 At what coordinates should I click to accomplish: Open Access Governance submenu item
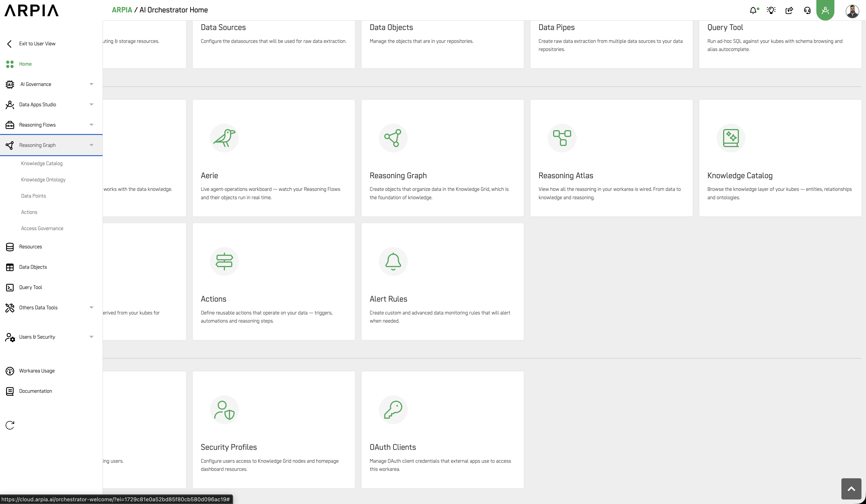tap(42, 228)
